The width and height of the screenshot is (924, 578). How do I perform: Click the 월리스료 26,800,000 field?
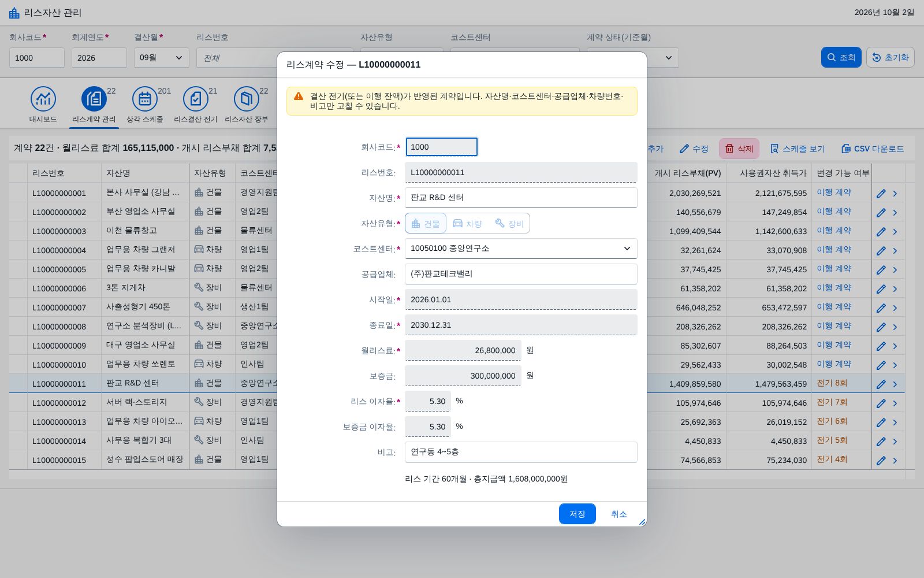(463, 350)
